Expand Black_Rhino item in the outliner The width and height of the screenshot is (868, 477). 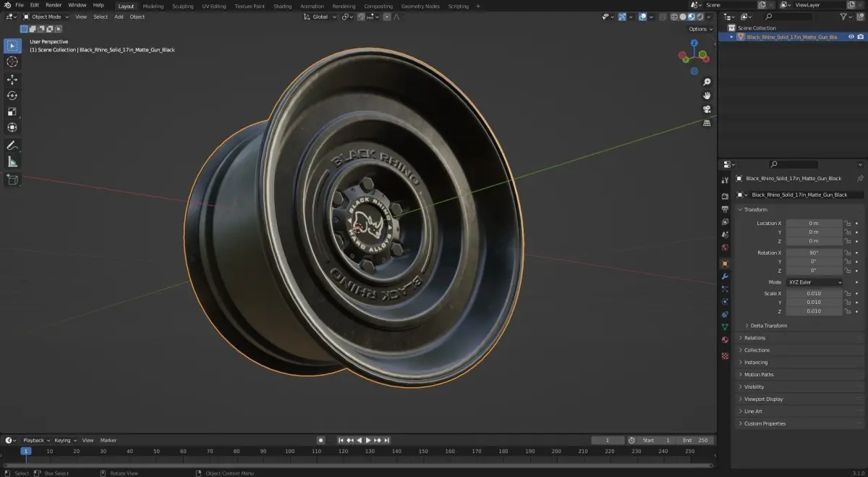[732, 37]
